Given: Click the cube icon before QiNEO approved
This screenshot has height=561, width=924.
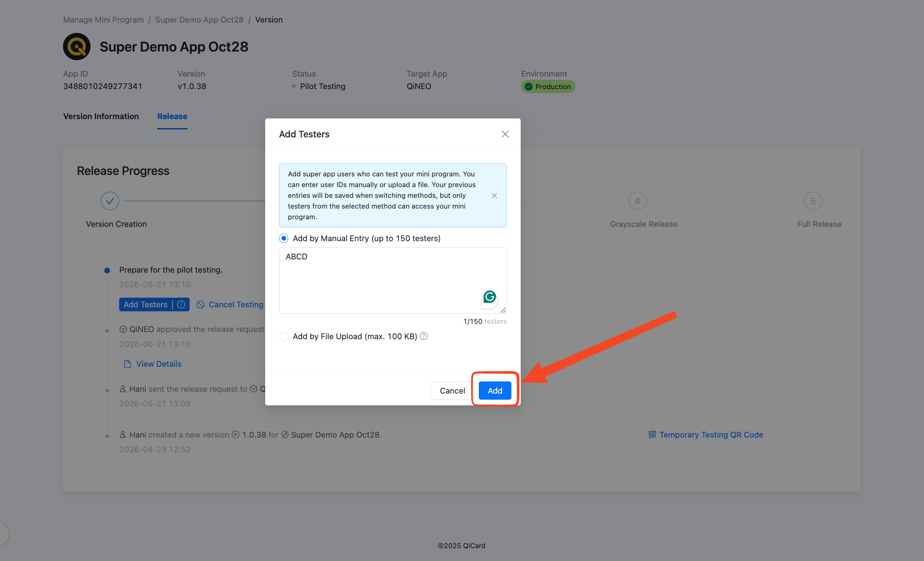Looking at the screenshot, I should click(123, 329).
